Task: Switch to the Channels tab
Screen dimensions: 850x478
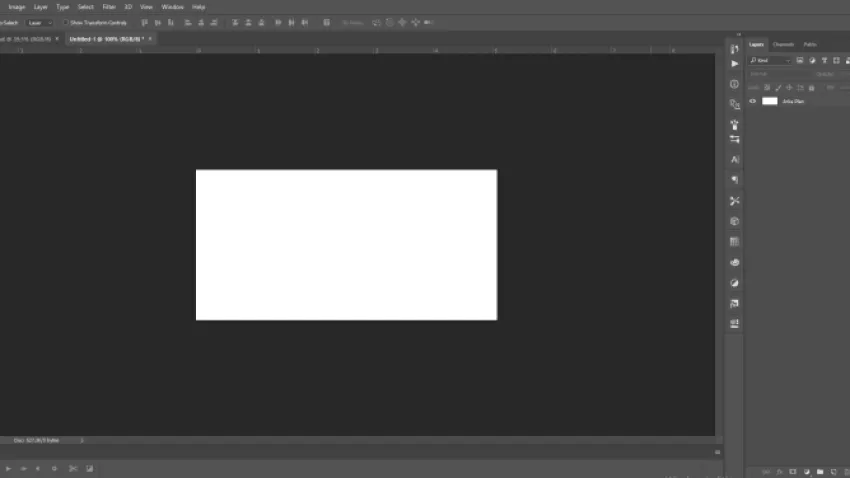Action: coord(783,44)
